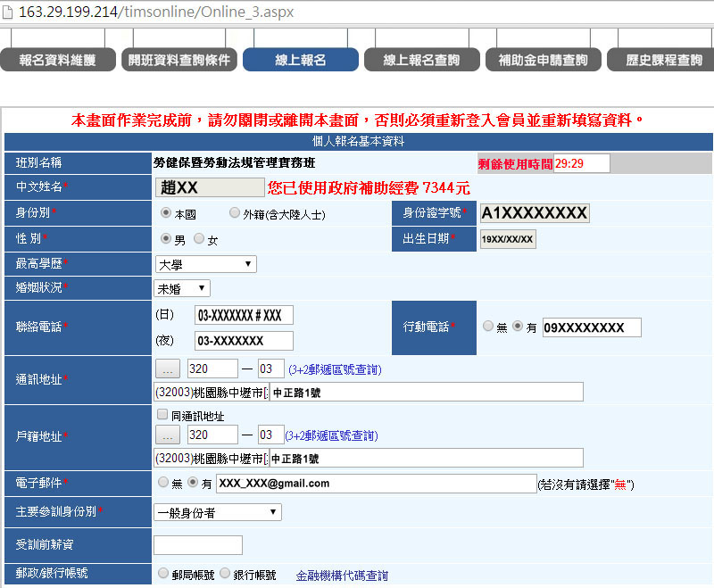Switch to the 線上報名 tab
This screenshot has width=714, height=588.
click(301, 60)
